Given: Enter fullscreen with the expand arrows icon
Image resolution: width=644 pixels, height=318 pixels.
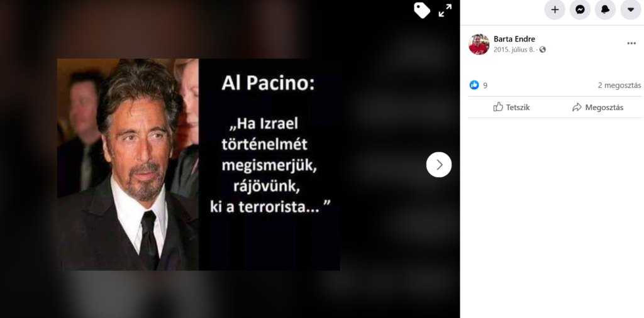Looking at the screenshot, I should pos(445,10).
